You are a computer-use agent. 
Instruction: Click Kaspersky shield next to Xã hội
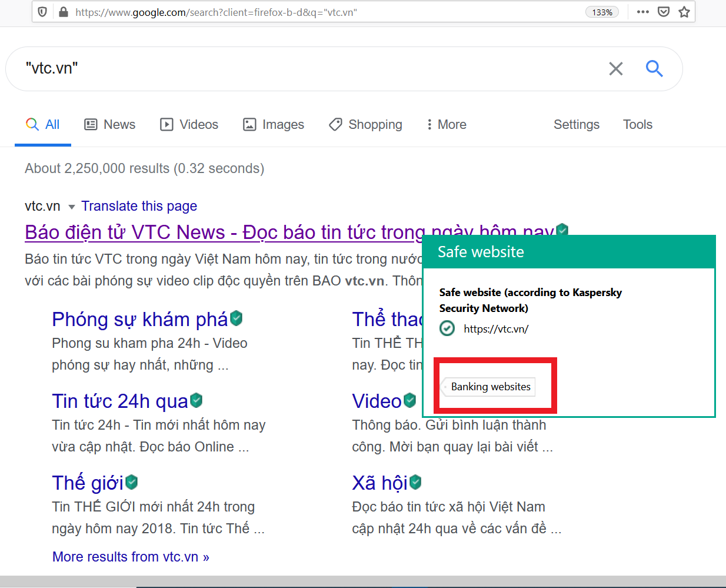(415, 482)
